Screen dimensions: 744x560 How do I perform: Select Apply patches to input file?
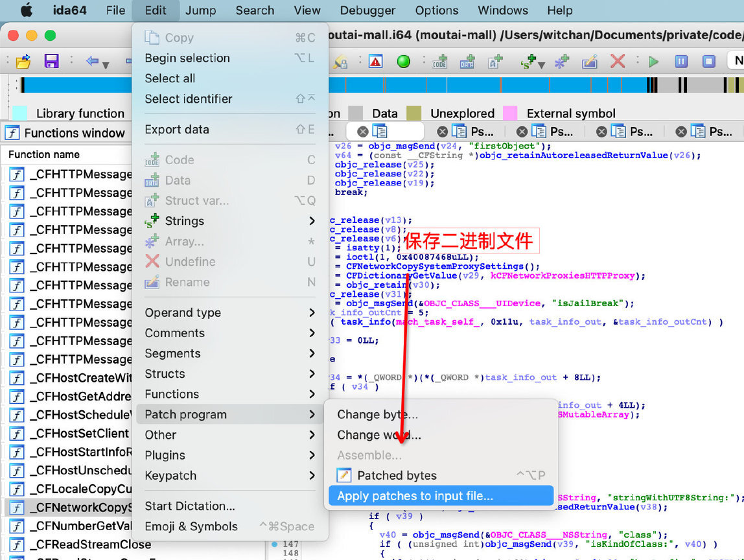[441, 495]
